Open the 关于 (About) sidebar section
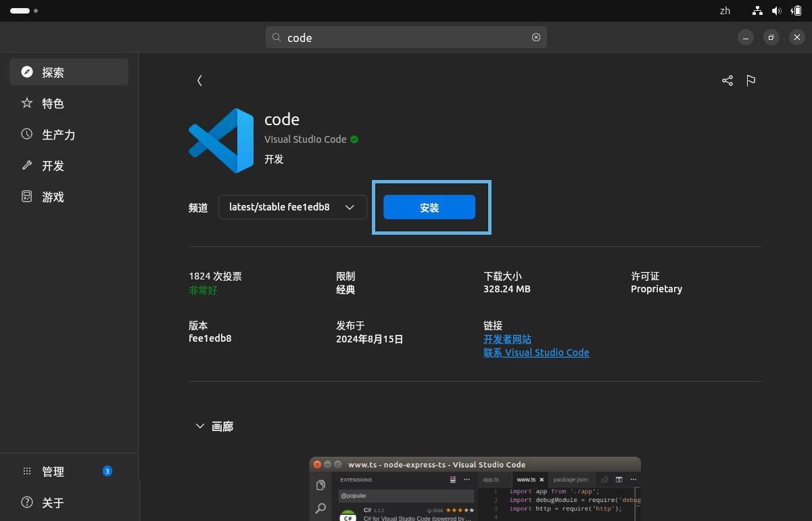812x521 pixels. pyautogui.click(x=69, y=502)
